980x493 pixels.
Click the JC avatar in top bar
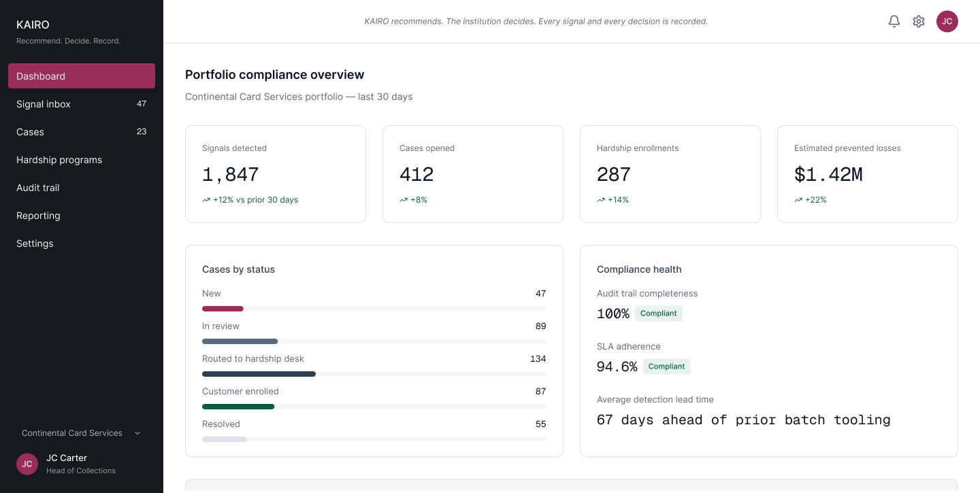947,22
